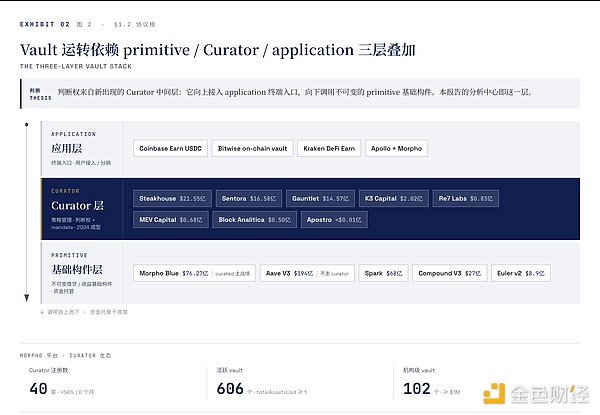Select the Apollo × Morpho box
The image size is (600, 415).
point(396,148)
